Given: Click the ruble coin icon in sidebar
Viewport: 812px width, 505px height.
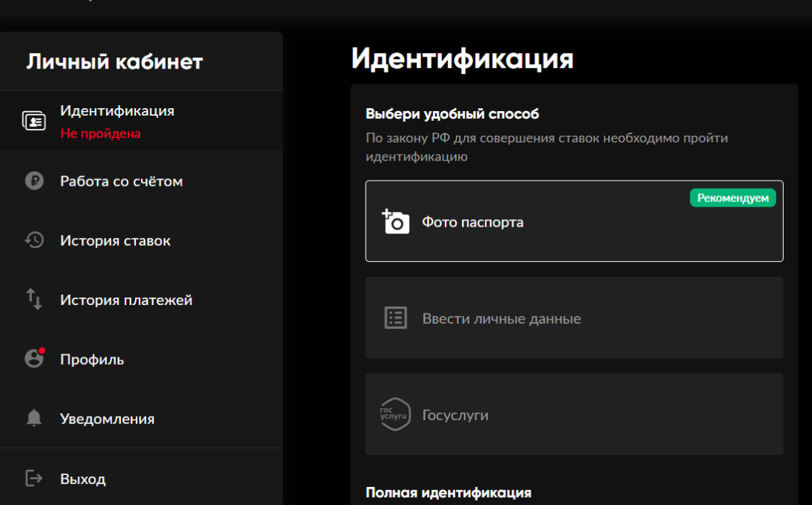Looking at the screenshot, I should pos(34,181).
